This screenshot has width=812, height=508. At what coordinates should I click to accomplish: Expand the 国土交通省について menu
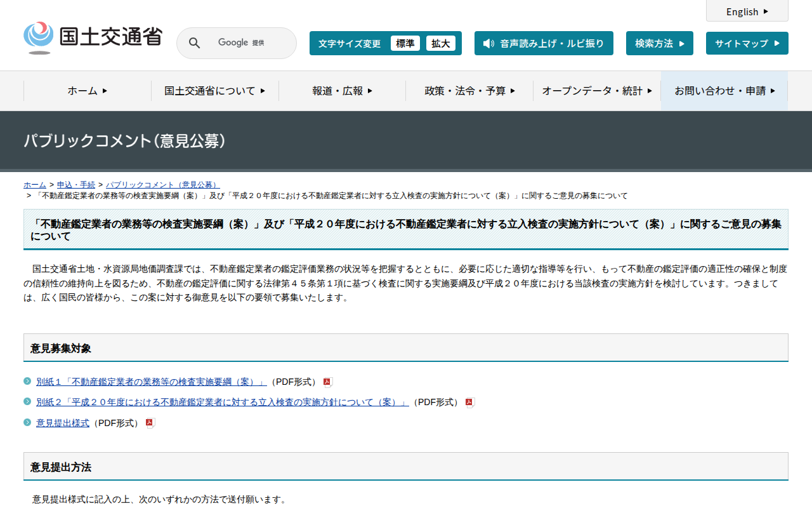click(214, 91)
